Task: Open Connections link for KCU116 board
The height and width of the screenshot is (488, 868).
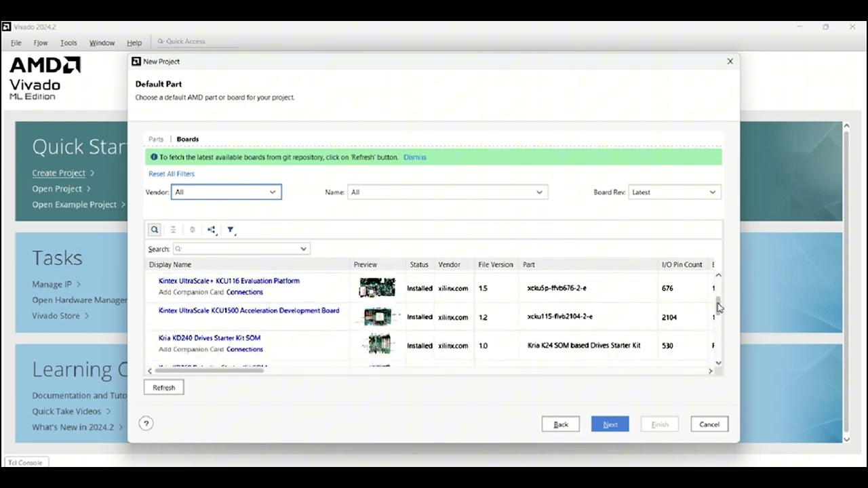Action: (x=245, y=292)
